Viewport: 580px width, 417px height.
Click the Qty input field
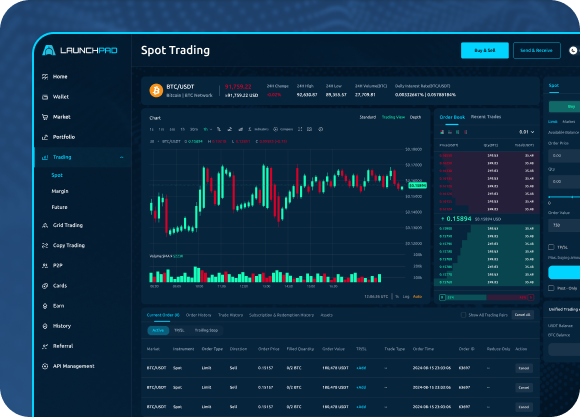564,182
